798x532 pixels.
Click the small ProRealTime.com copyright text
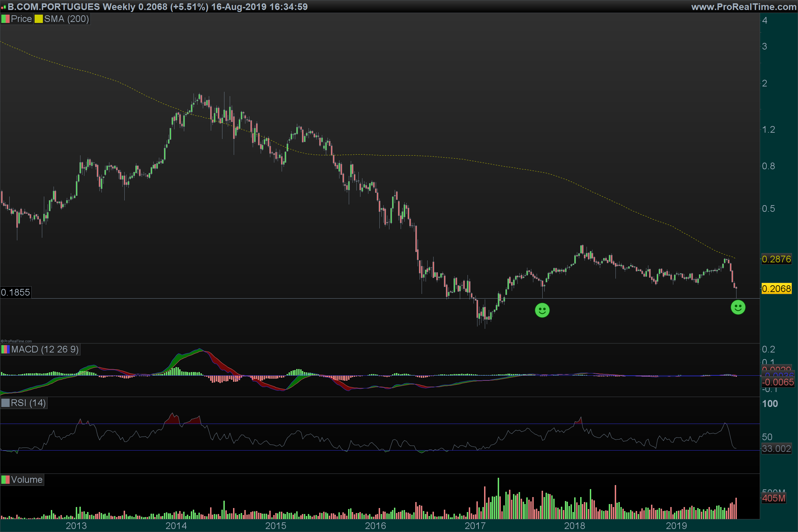click(x=16, y=341)
